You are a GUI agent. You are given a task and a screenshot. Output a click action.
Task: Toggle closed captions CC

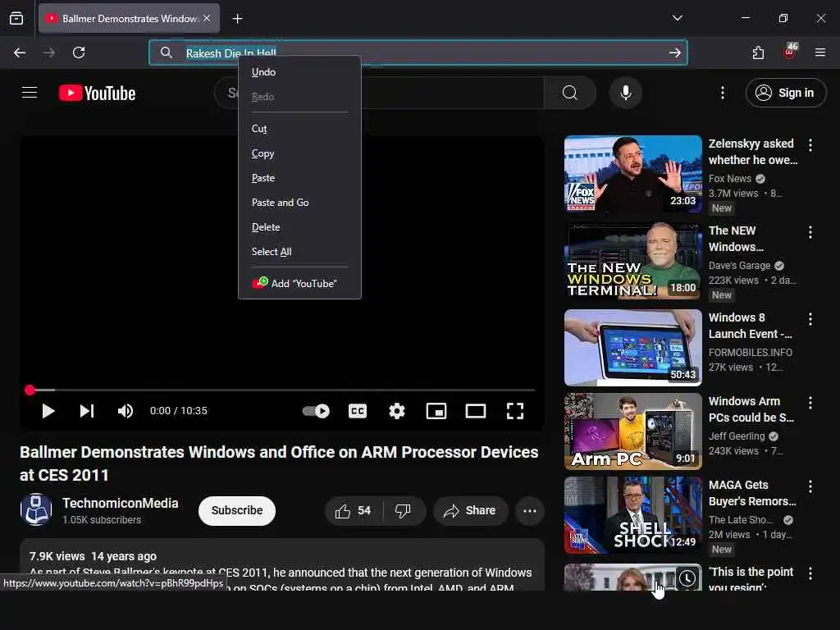[358, 411]
